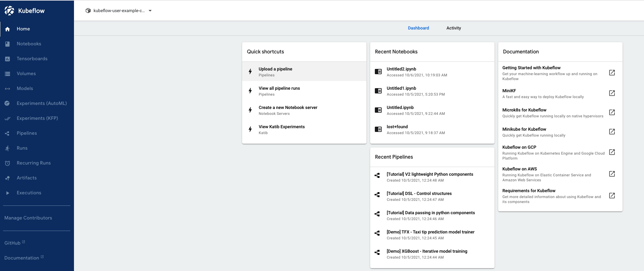This screenshot has width=644, height=271.
Task: Click the Experiments (KFP) checkmark icon
Action: pyautogui.click(x=7, y=118)
